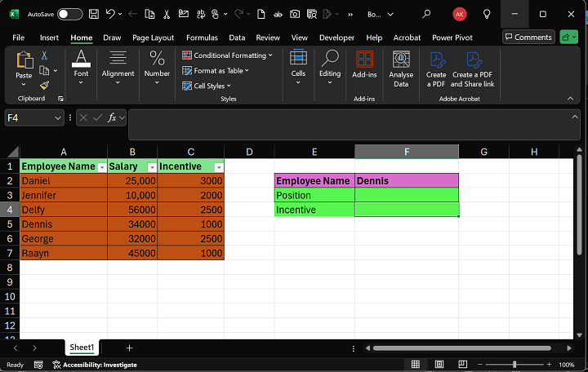Click the Add-ins icon

(364, 69)
